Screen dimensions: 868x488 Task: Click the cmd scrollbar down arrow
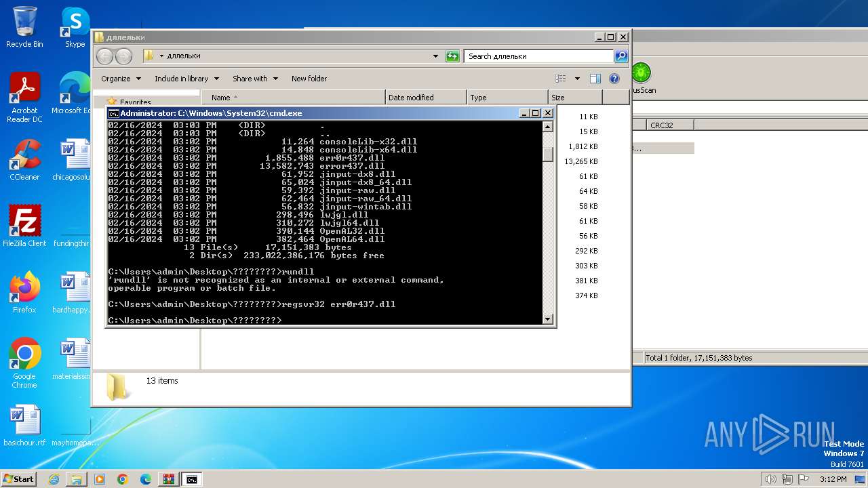coord(548,319)
